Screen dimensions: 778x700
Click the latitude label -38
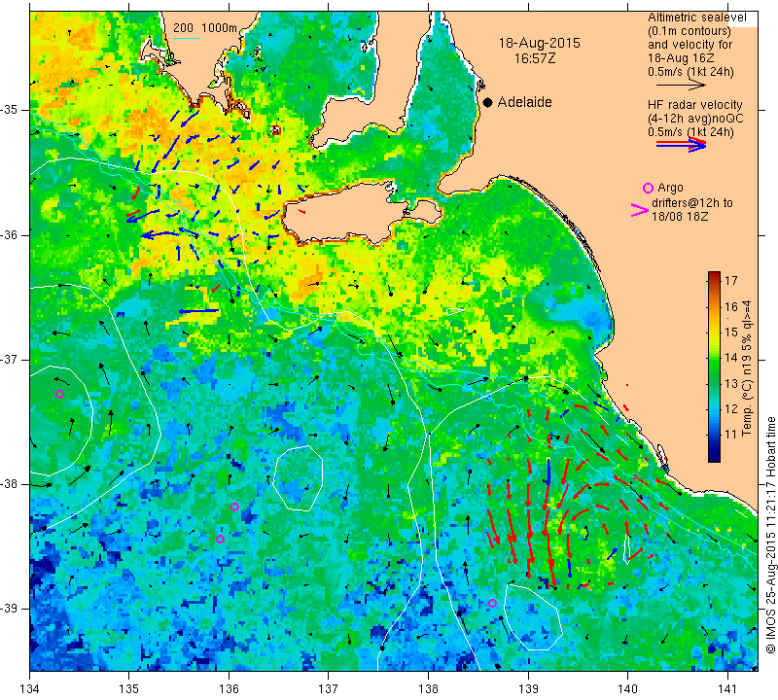(x=10, y=484)
